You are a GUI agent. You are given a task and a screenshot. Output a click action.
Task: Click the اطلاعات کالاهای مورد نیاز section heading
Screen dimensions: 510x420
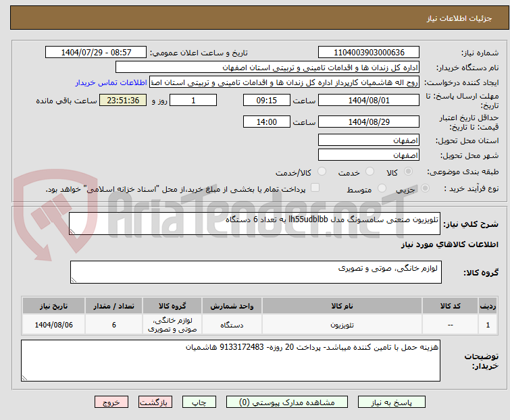click(449, 244)
